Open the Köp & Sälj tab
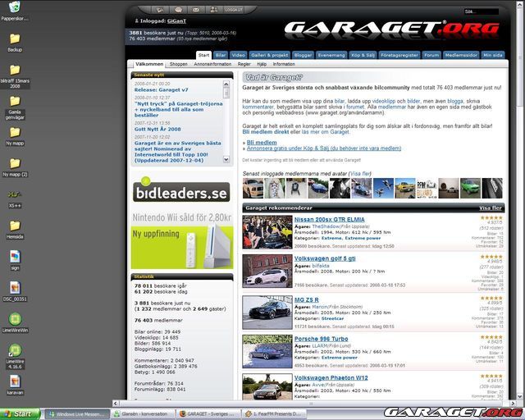This screenshot has height=420, width=525. [x=363, y=55]
